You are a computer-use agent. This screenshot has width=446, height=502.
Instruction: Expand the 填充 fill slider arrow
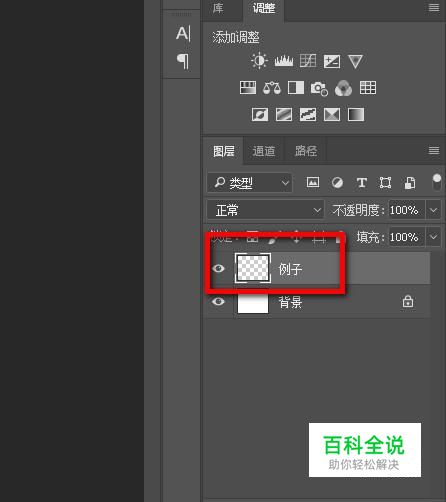[x=433, y=237]
